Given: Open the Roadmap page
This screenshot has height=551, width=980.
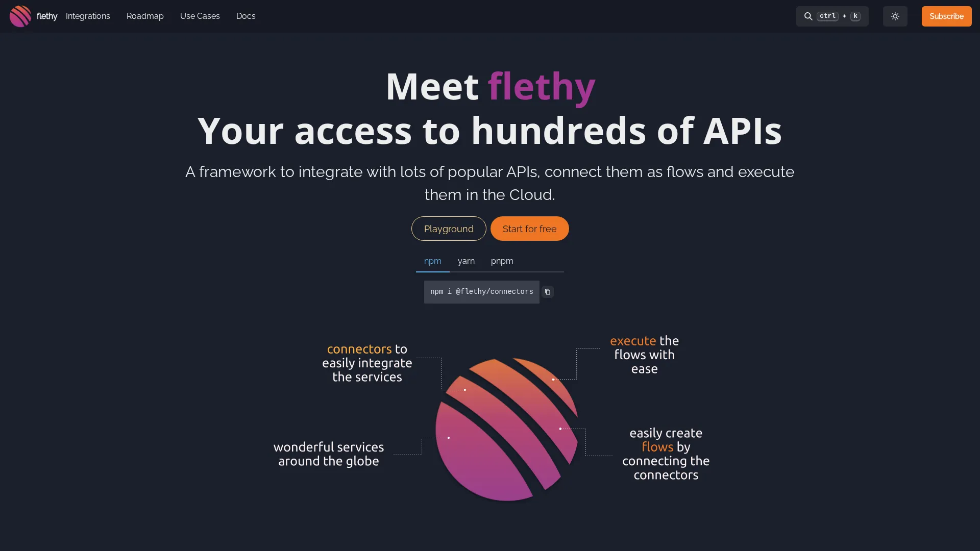Looking at the screenshot, I should tap(145, 16).
